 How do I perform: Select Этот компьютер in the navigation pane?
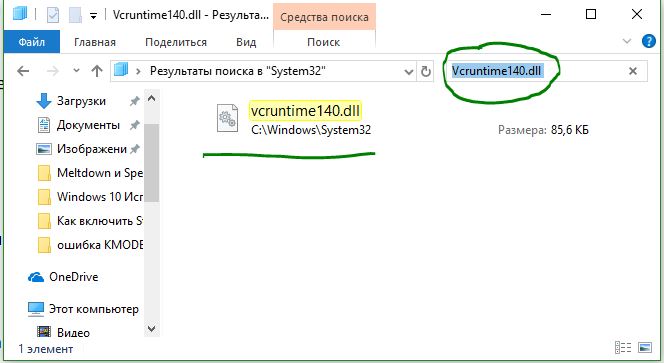tap(94, 309)
